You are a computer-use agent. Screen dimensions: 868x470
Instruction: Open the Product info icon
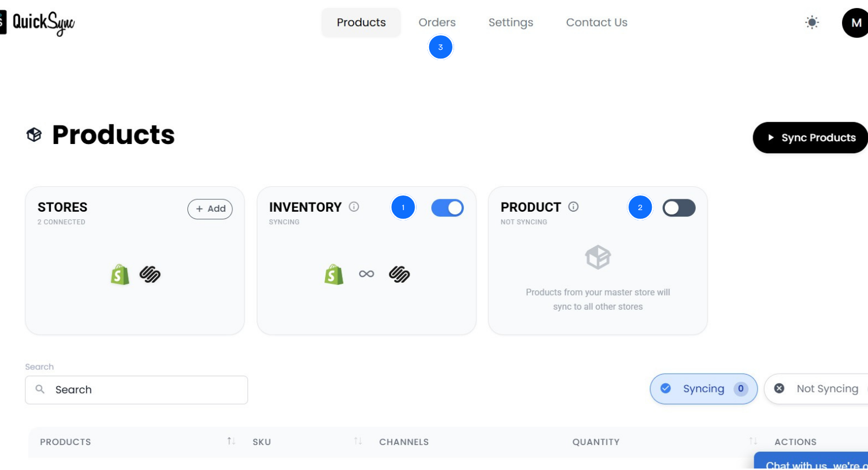(x=573, y=207)
